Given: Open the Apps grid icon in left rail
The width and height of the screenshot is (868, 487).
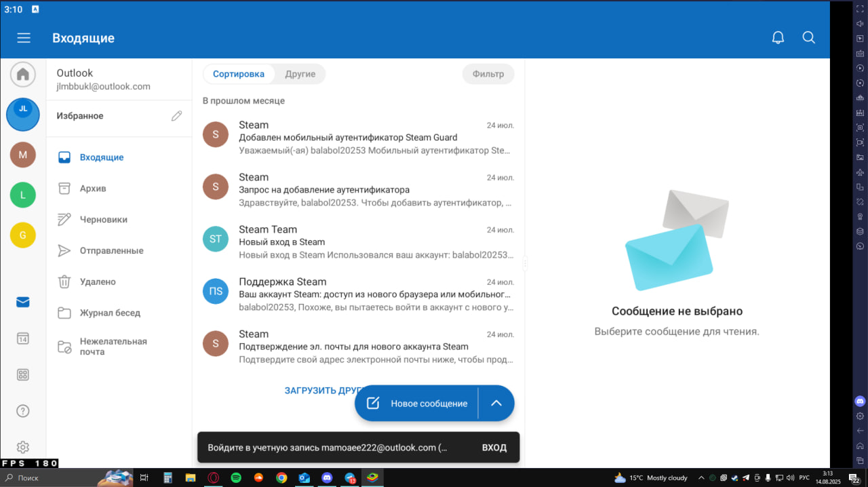Looking at the screenshot, I should [23, 374].
